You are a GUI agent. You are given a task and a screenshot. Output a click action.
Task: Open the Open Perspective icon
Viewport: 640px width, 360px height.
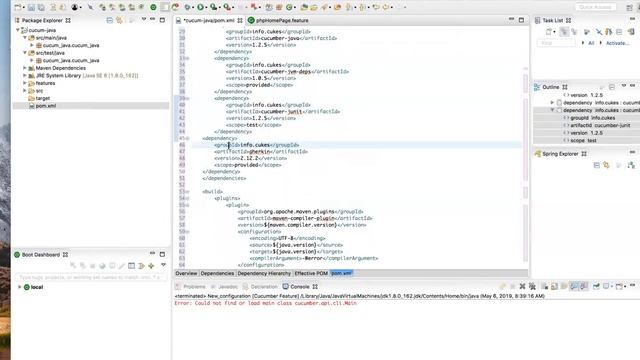pos(629,7)
